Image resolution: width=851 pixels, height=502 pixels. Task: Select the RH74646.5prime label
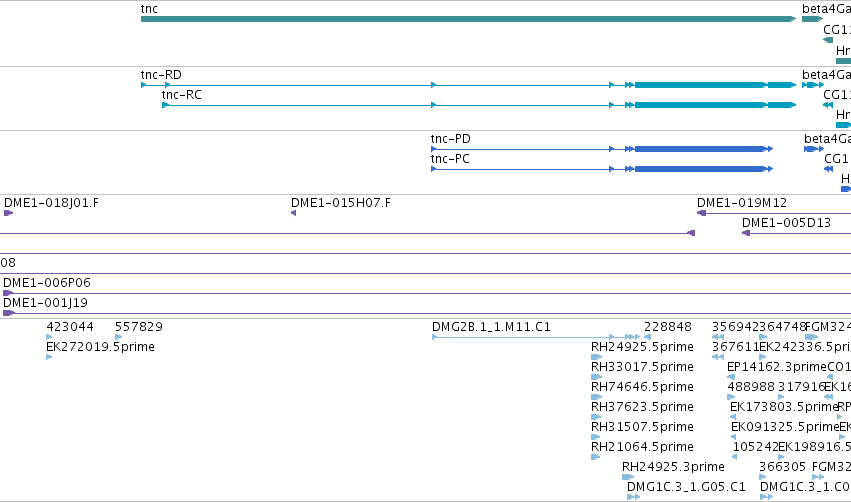(642, 387)
